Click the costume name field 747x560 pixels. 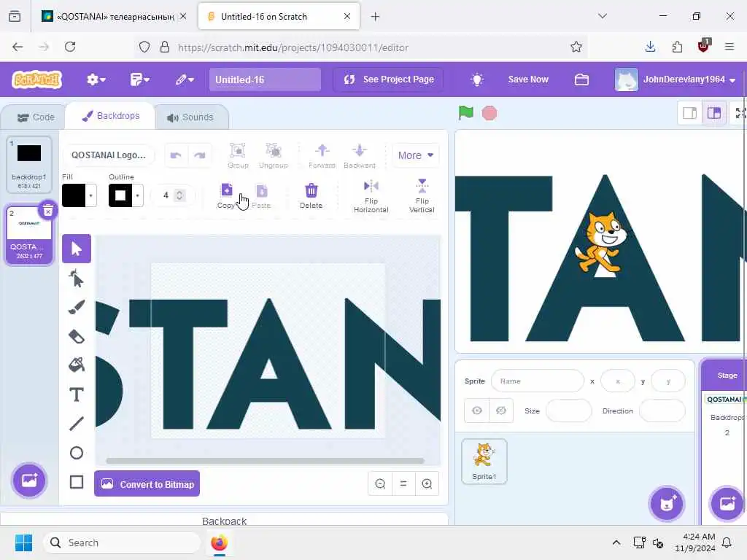pos(109,155)
